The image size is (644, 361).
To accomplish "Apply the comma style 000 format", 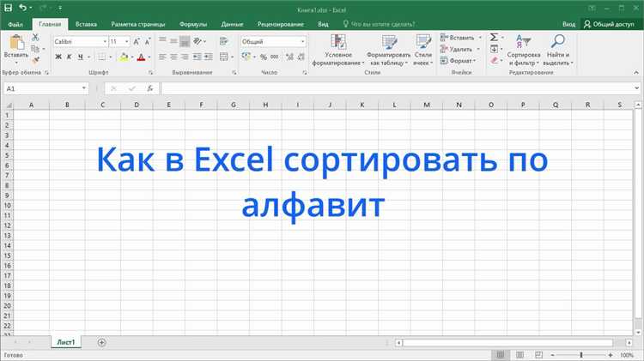I will tap(275, 57).
